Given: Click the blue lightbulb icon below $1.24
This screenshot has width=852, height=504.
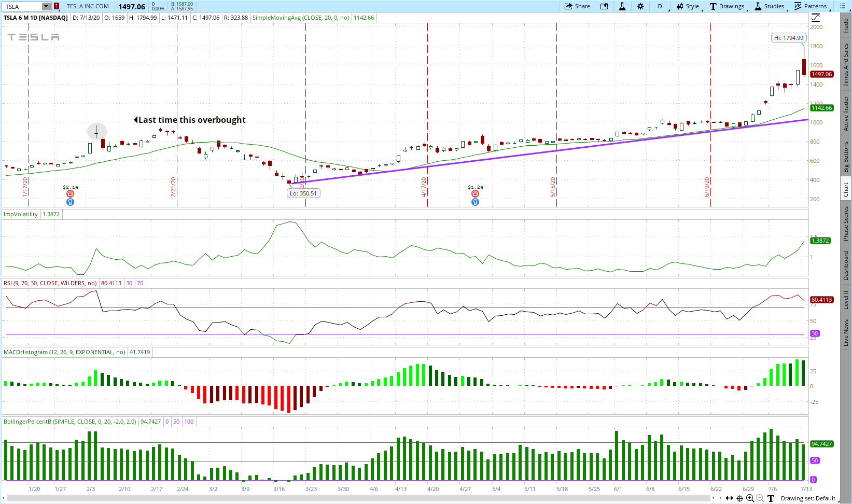Looking at the screenshot, I should tap(475, 202).
